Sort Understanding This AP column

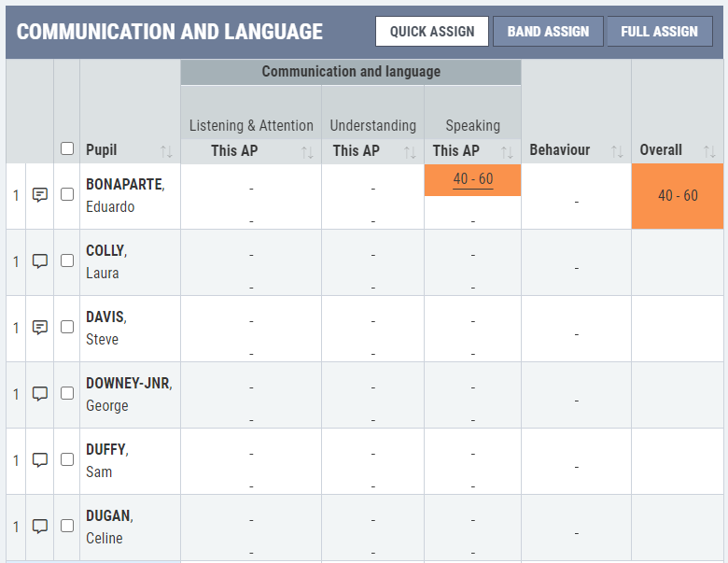coord(410,152)
